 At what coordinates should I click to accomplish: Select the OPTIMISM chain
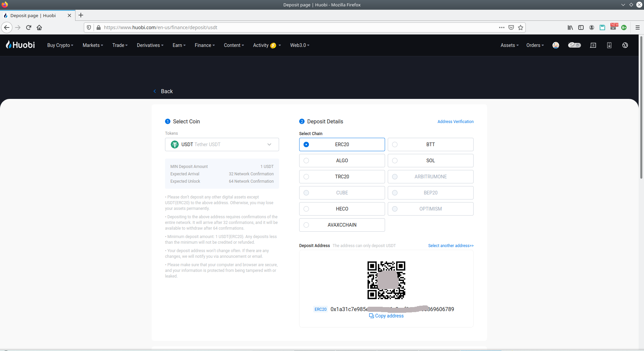tap(431, 209)
